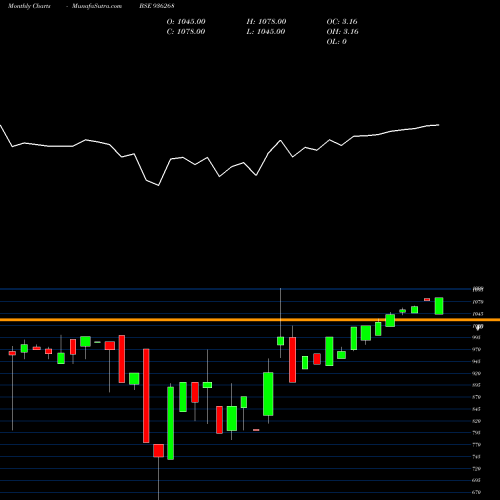This screenshot has width=500, height=500.
Task: Click the 670 price axis label
Action: (x=477, y=492)
